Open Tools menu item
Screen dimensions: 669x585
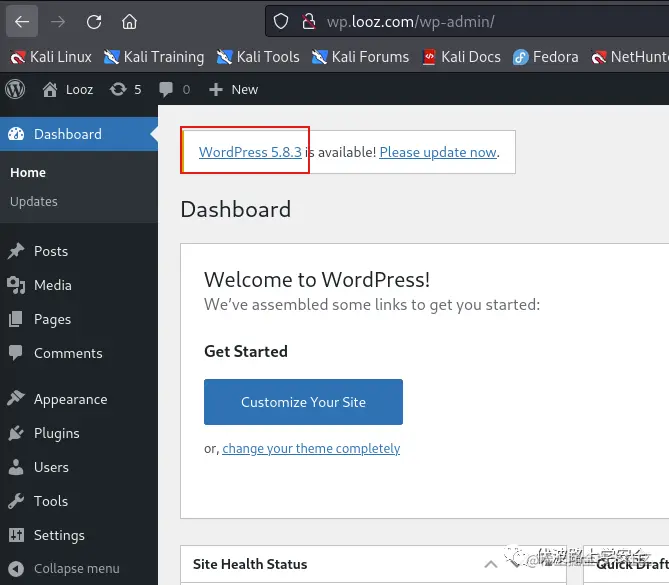point(79,501)
